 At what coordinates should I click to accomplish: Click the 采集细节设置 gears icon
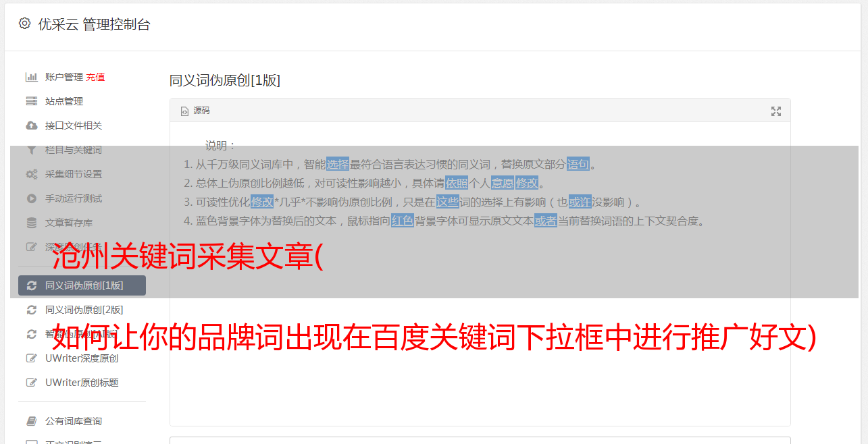[31, 174]
